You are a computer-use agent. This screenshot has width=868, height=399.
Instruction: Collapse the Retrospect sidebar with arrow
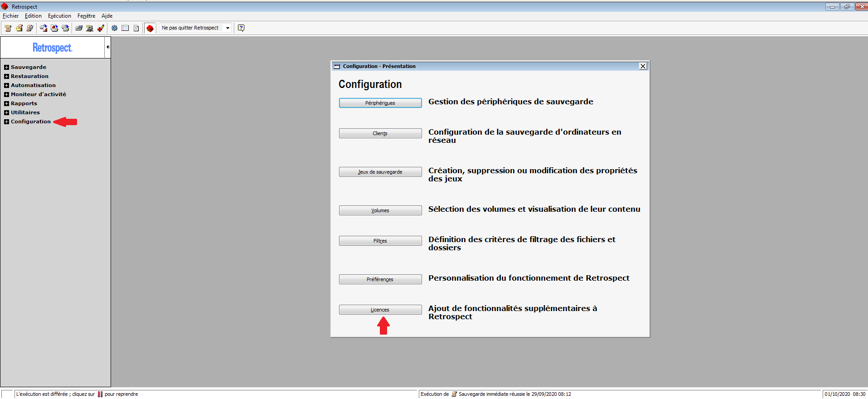(107, 47)
